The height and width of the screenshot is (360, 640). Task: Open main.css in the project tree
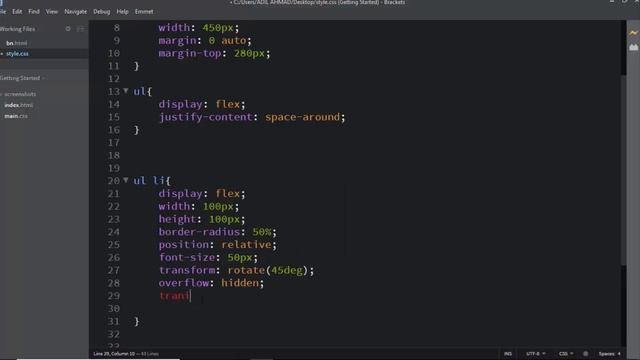[x=16, y=116]
